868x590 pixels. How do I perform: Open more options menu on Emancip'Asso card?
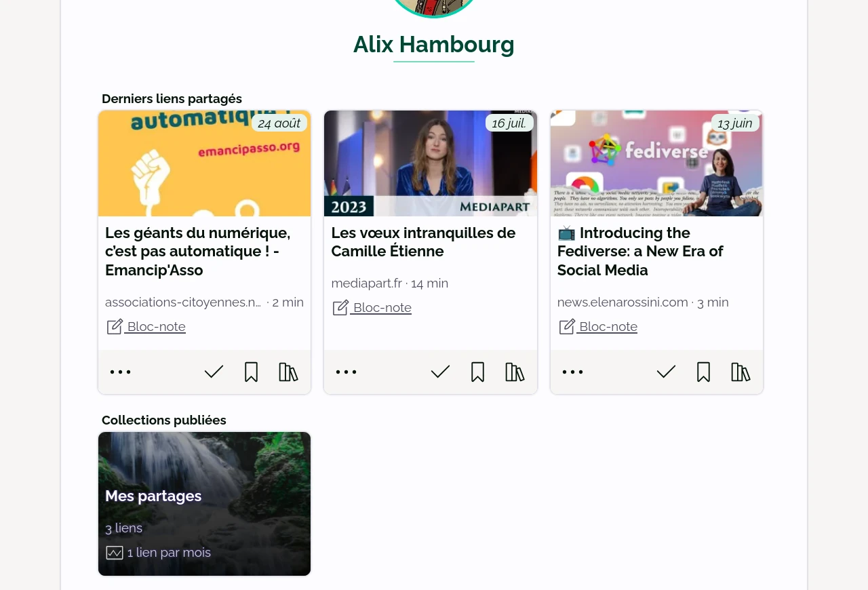[121, 372]
